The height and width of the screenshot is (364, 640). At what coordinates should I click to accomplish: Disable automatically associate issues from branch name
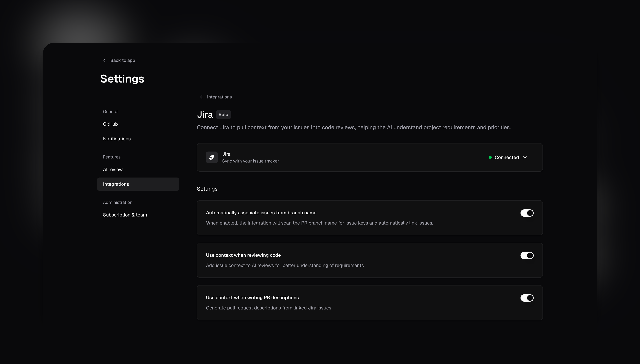coord(527,213)
